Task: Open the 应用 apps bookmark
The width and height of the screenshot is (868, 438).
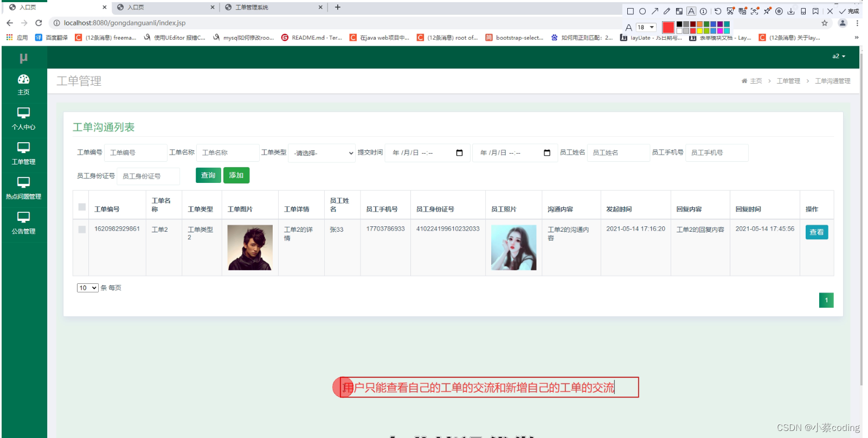Action: 17,37
